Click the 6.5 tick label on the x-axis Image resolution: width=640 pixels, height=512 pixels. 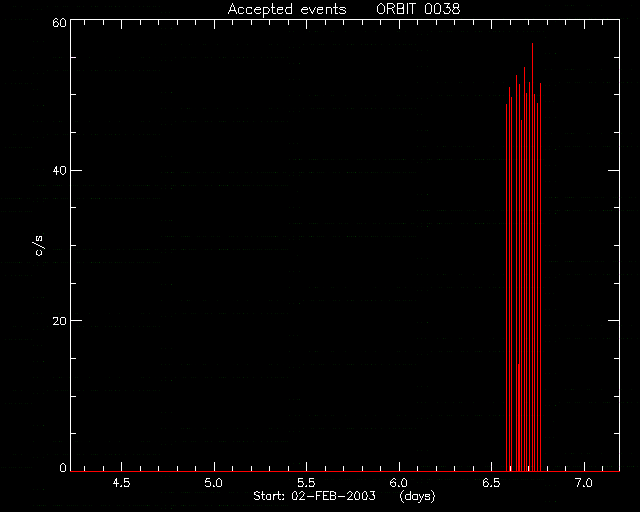point(491,483)
